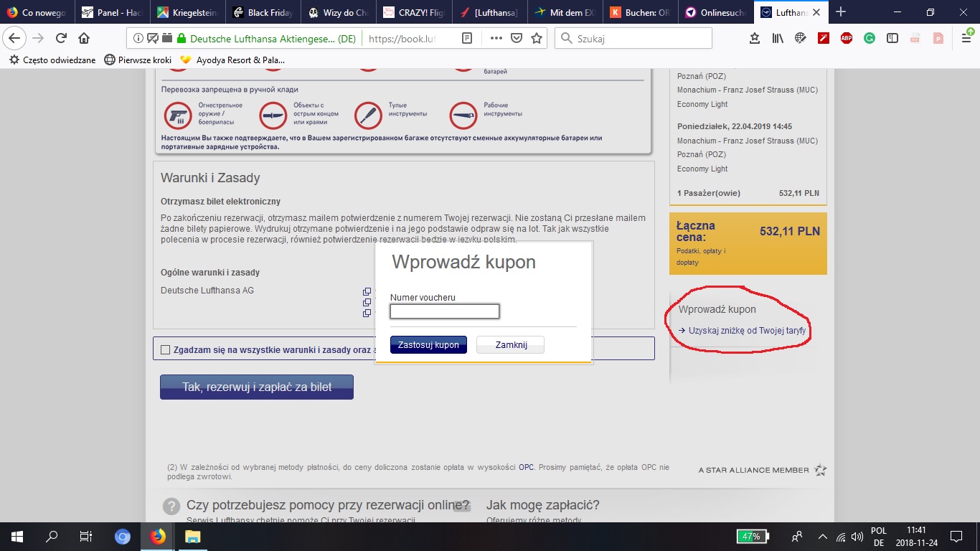Open the Wi-Fi network tray icon
Viewport: 980px width, 551px height.
(x=841, y=537)
